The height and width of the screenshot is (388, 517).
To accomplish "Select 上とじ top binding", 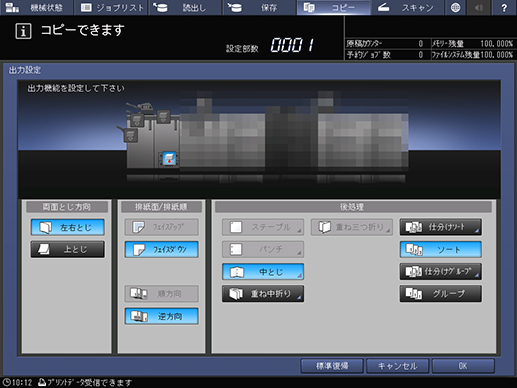I will tap(68, 249).
